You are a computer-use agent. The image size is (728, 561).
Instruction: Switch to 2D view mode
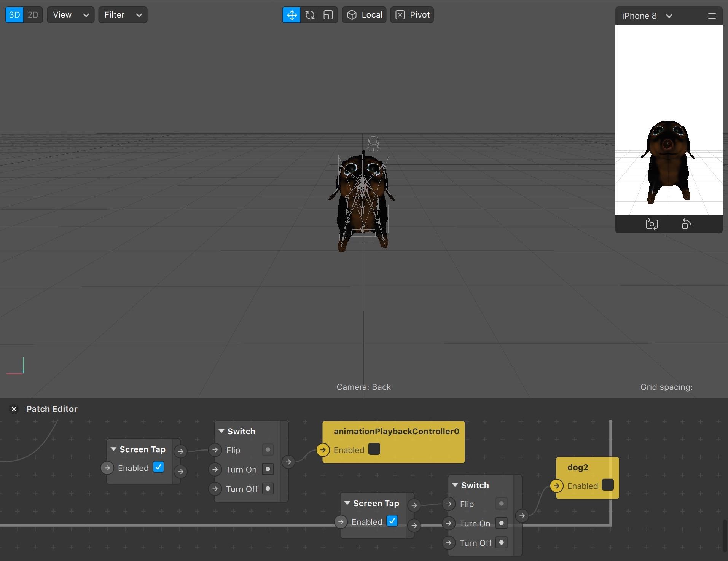(33, 15)
